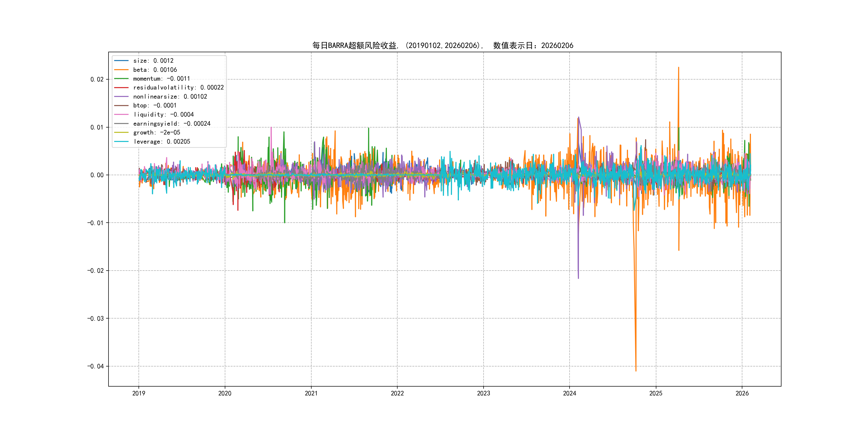
Task: Click the leverage legend entry text
Action: click(161, 141)
